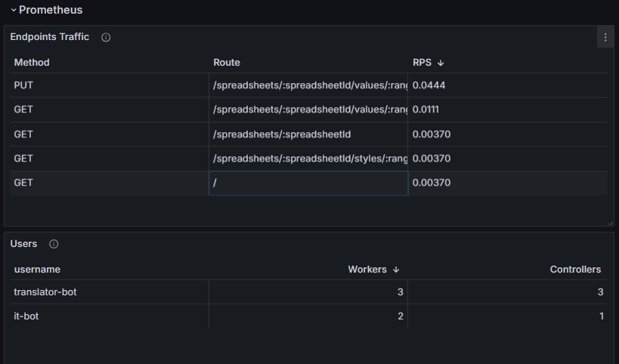Select the PUT method cell
Screen dimensions: 619x364
[24, 85]
